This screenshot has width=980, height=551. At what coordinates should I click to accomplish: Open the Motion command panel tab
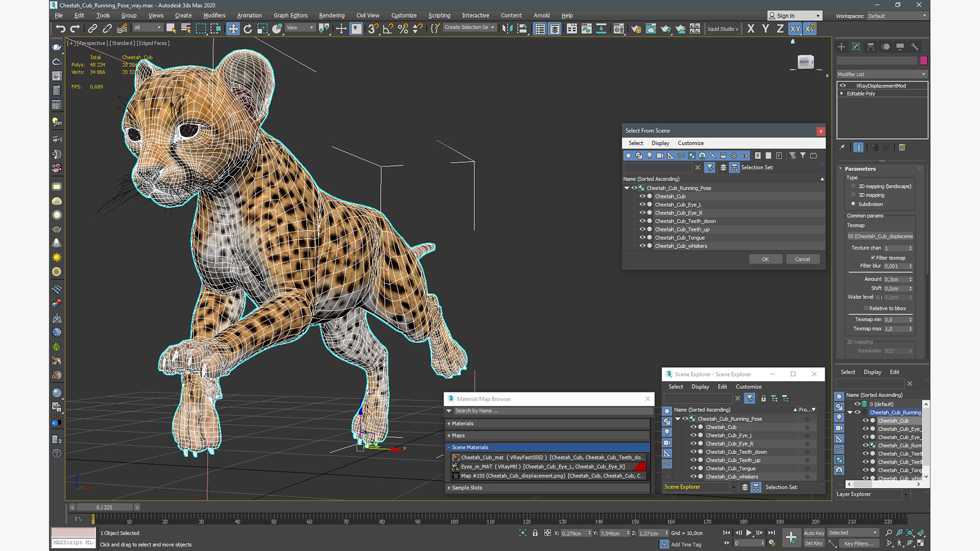(x=886, y=46)
